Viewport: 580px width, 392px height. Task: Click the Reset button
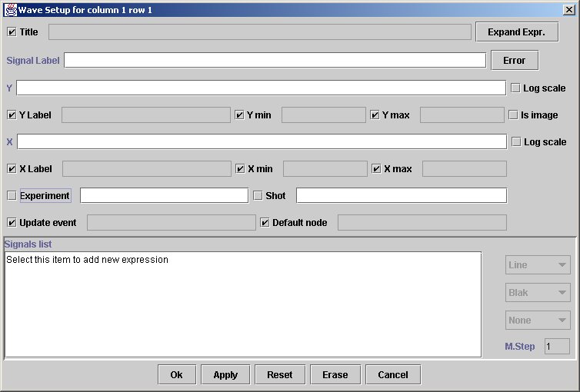[280, 374]
